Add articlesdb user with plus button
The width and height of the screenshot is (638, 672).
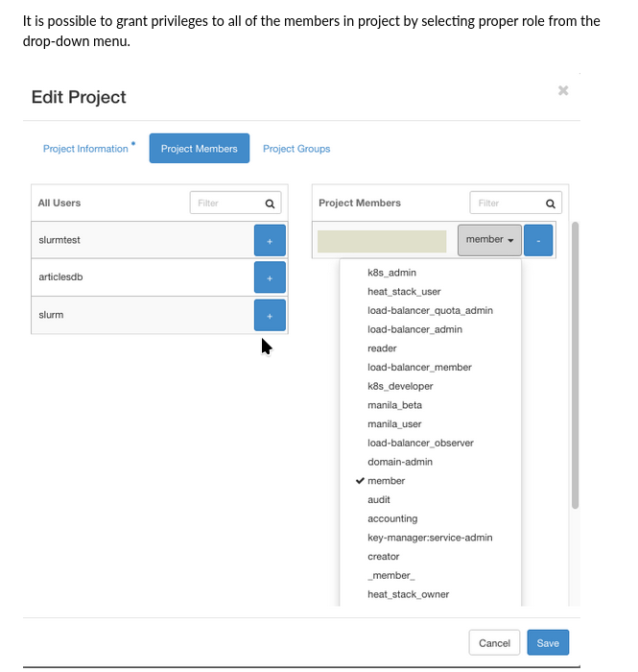tap(270, 277)
